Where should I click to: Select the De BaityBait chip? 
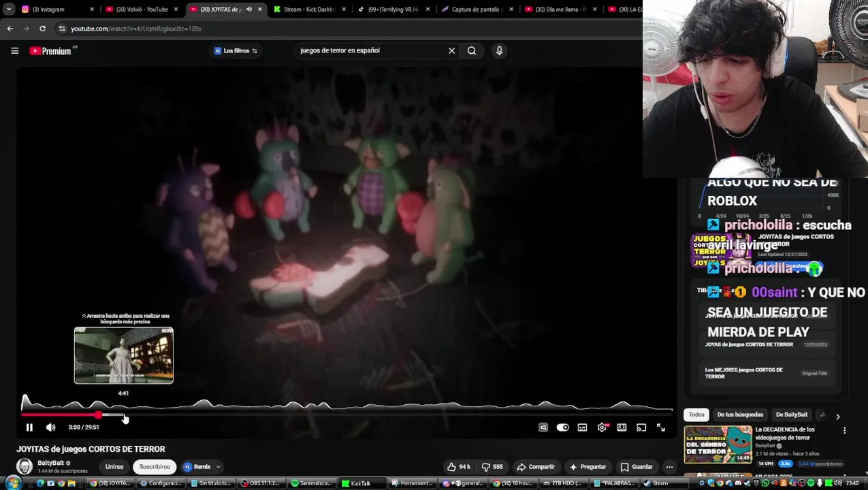coord(792,414)
